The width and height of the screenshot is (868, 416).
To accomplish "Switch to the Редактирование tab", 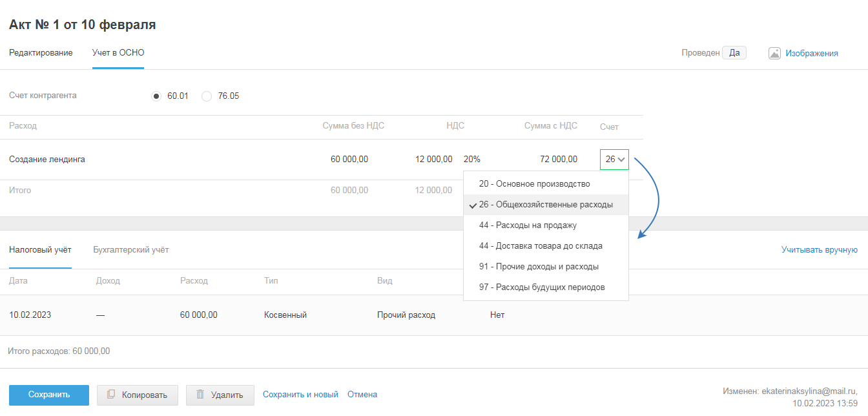I will pyautogui.click(x=41, y=53).
